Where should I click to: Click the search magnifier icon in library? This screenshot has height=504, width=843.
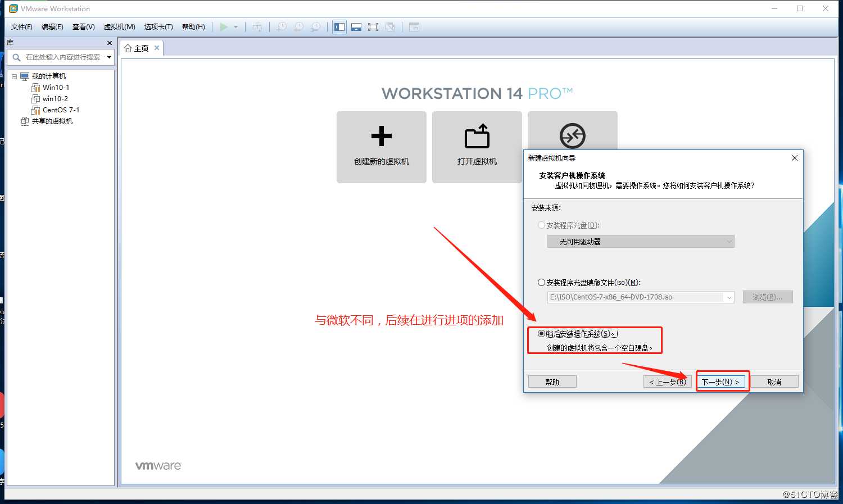click(x=16, y=57)
